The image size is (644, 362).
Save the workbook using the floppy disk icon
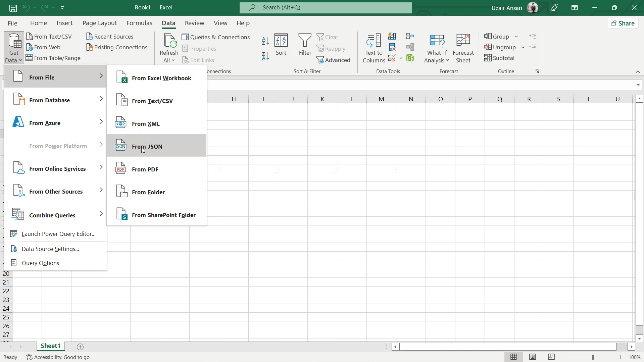tap(13, 8)
